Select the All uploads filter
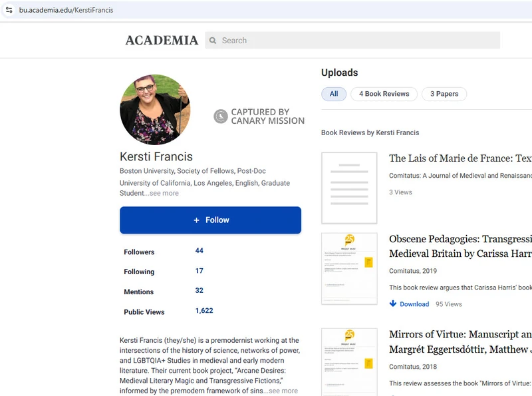This screenshot has height=396, width=532. coord(334,94)
